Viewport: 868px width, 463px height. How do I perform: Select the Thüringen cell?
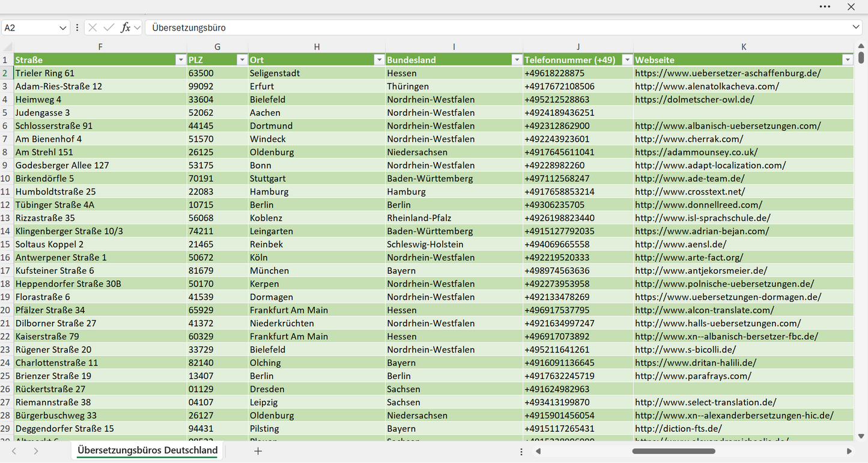point(454,86)
